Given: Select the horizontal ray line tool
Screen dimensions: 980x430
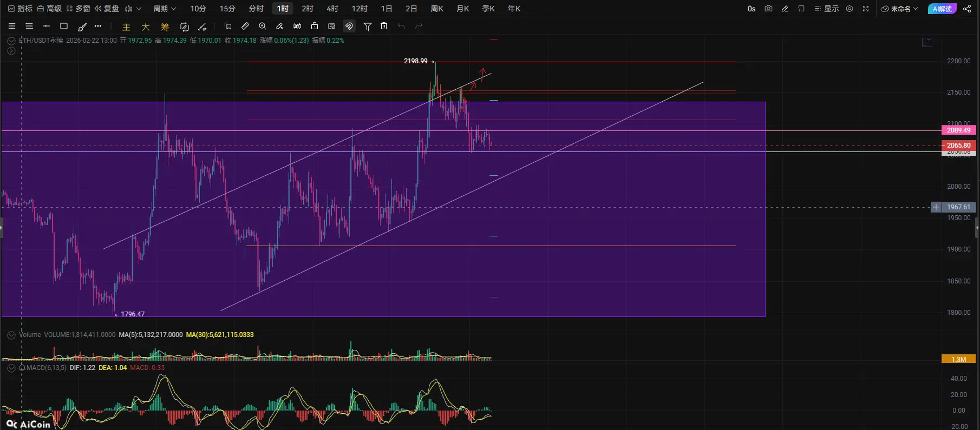Looking at the screenshot, I should coord(47,26).
